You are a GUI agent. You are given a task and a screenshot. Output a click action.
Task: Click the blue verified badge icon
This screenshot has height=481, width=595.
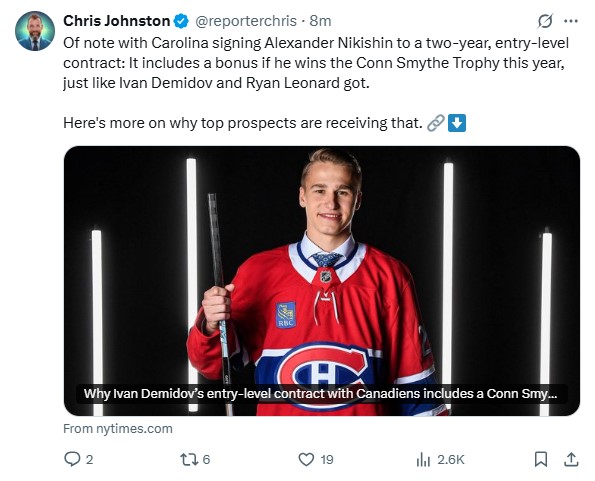click(x=181, y=21)
